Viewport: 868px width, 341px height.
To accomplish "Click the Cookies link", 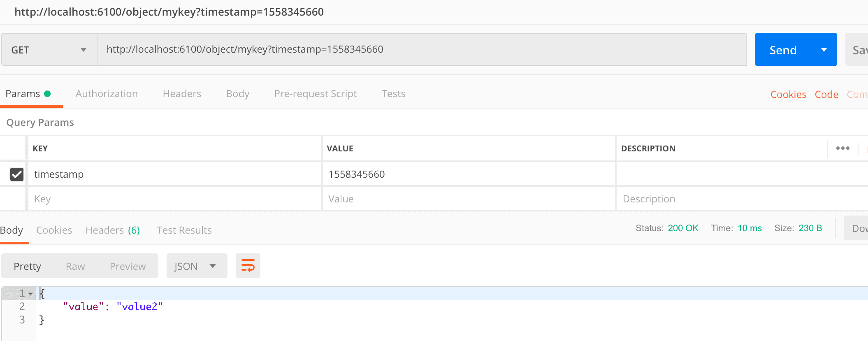I will click(788, 95).
